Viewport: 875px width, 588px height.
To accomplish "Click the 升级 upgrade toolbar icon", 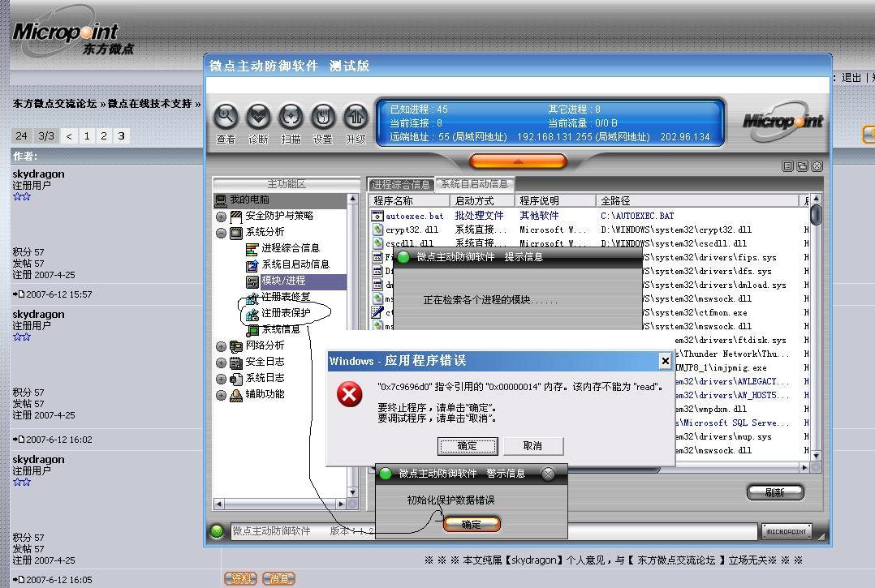I will tap(356, 117).
